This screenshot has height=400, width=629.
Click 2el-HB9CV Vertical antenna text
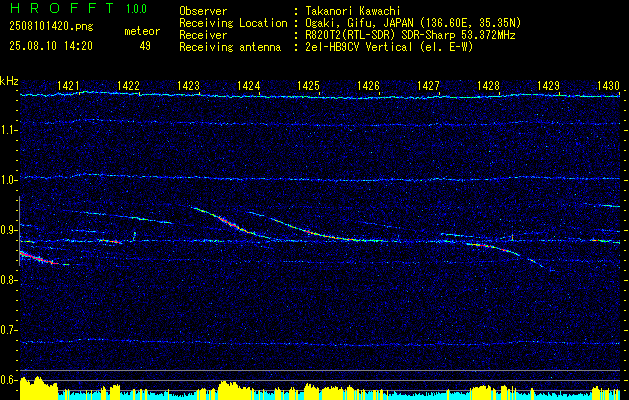[x=389, y=47]
